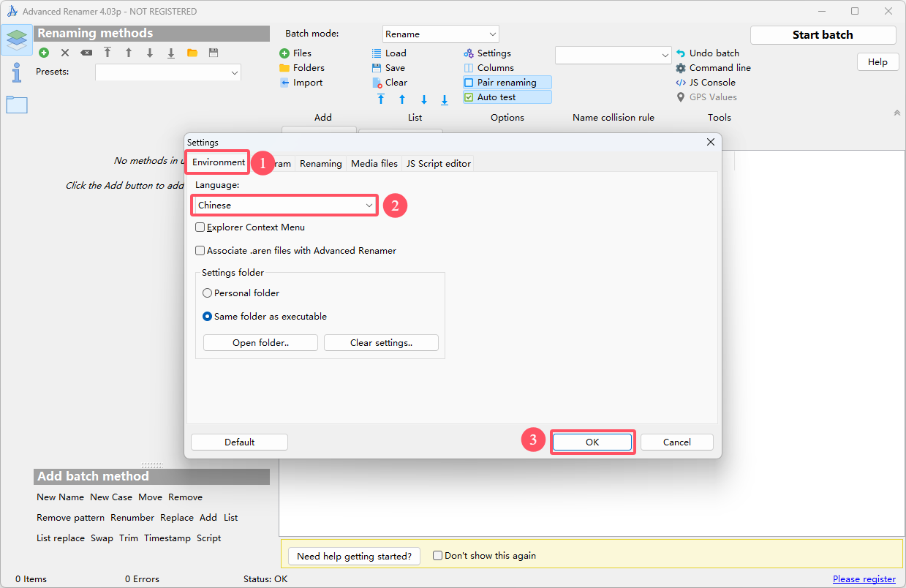This screenshot has height=588, width=906.
Task: Move method to bottom gray arrow icon
Action: (171, 53)
